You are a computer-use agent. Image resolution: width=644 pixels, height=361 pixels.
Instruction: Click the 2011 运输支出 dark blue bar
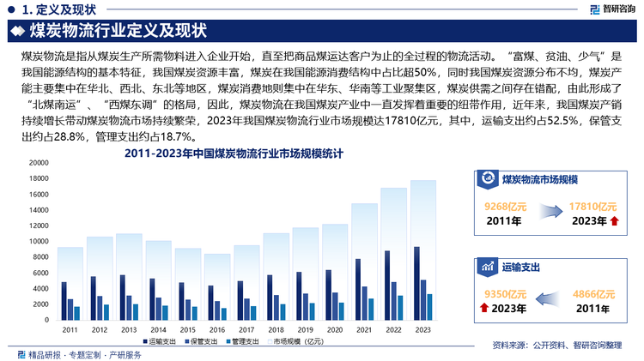pyautogui.click(x=64, y=301)
